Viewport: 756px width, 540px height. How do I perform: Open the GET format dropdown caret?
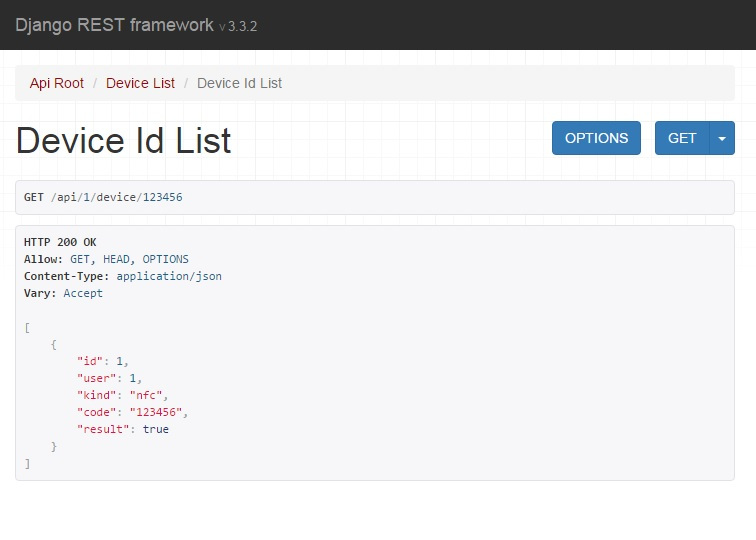[x=722, y=138]
